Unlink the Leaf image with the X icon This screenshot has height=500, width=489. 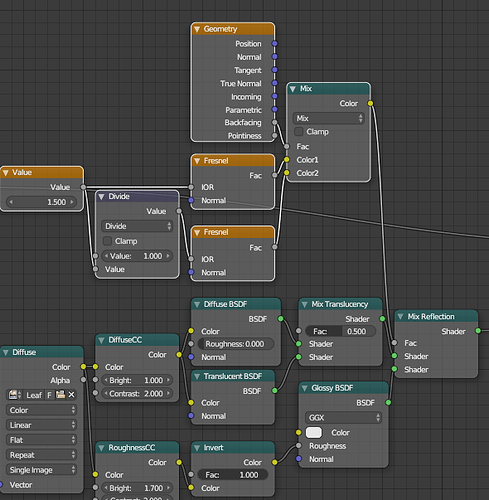tap(71, 395)
